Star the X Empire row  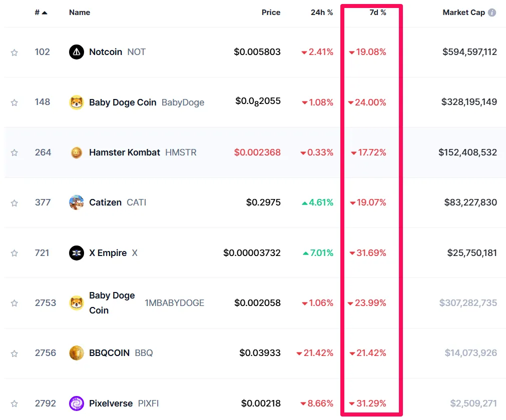(x=14, y=253)
